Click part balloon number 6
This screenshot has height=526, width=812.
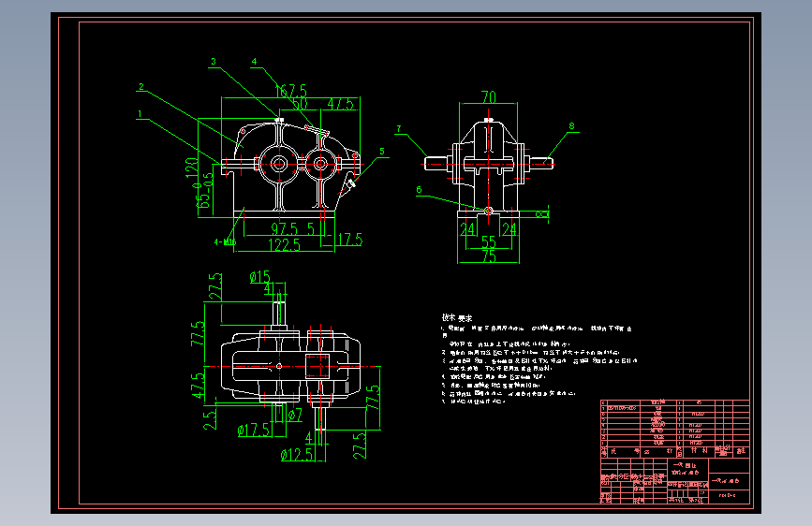click(x=419, y=190)
